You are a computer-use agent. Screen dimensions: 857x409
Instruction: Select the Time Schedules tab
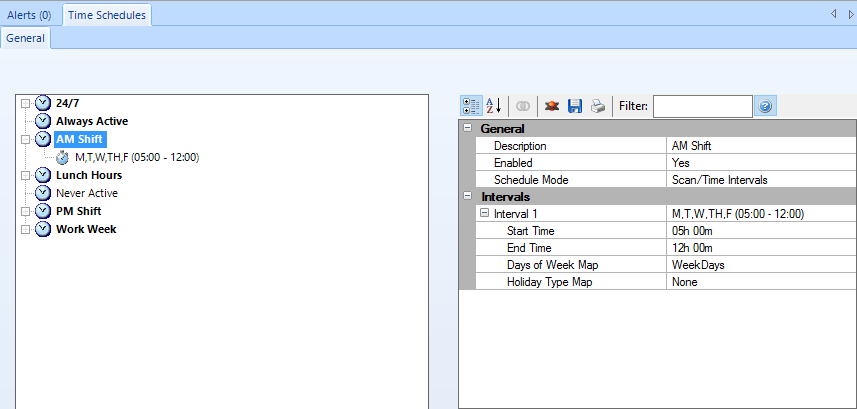[107, 15]
